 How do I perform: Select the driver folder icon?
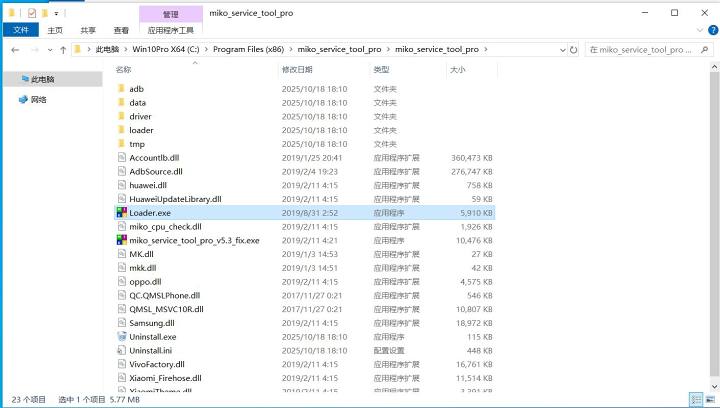pyautogui.click(x=121, y=116)
